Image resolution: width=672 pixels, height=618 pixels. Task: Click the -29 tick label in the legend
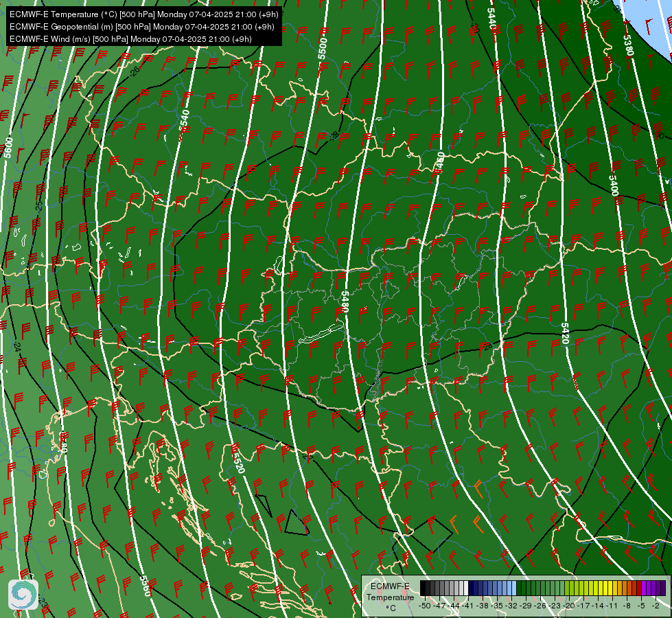click(525, 606)
